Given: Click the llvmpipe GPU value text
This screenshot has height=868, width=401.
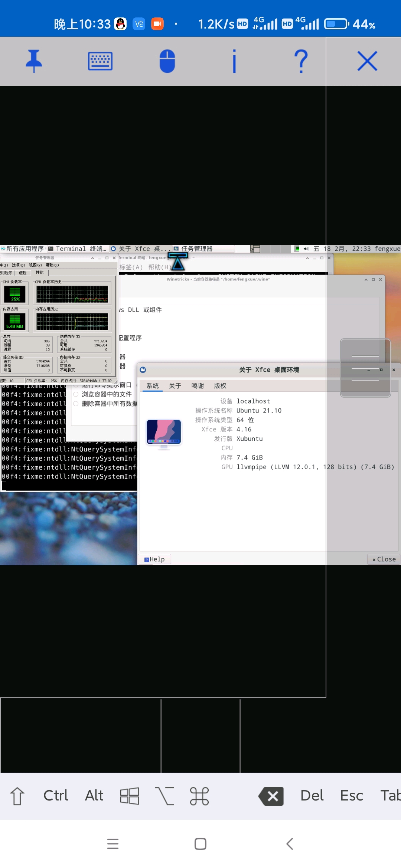Looking at the screenshot, I should pos(315,467).
